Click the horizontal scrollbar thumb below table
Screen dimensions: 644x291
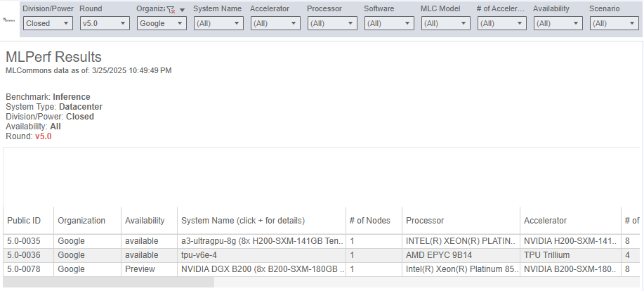click(x=108, y=283)
